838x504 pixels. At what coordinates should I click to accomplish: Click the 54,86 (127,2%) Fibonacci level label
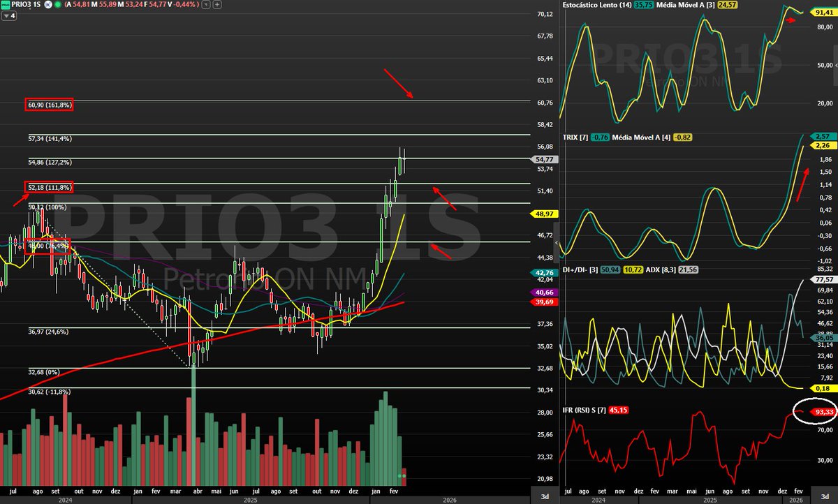point(50,162)
